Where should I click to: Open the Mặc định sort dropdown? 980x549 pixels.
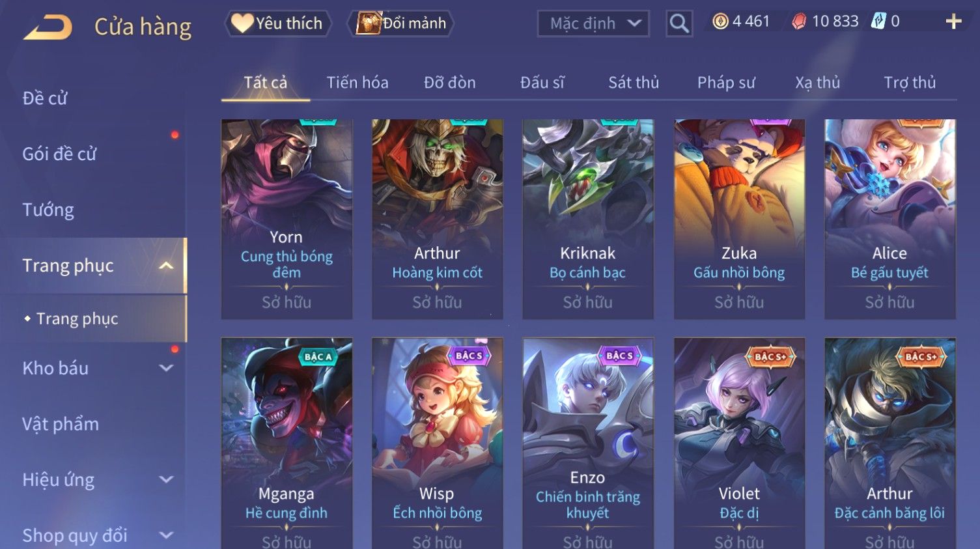coord(593,24)
